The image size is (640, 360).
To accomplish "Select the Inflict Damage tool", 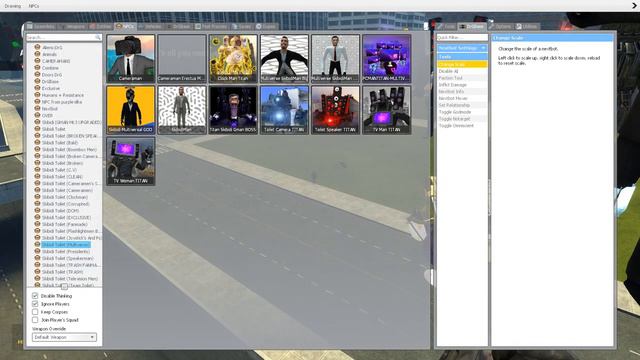I will pyautogui.click(x=462, y=85).
